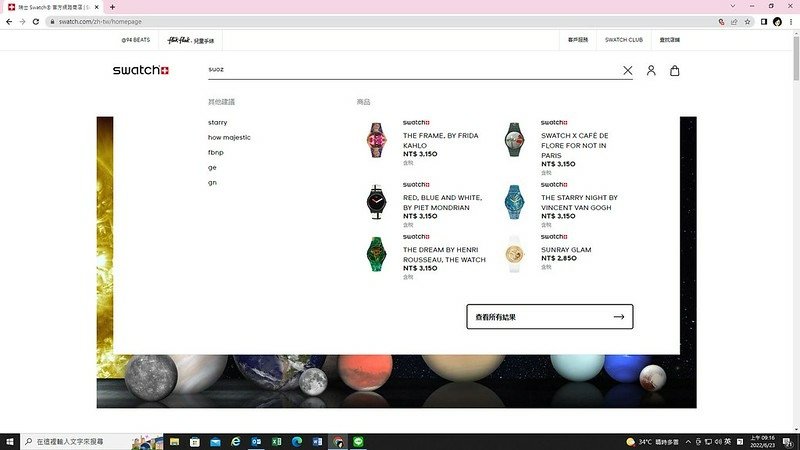Click the taskbar clock and date
This screenshot has width=800, height=450.
pyautogui.click(x=763, y=442)
